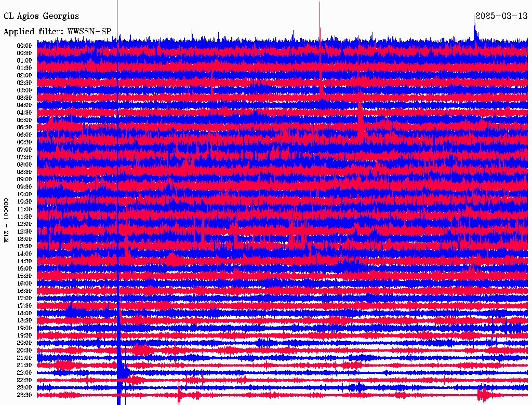Click the station title 'CL Agios Georgios'
This screenshot has width=532, height=405.
[41, 16]
